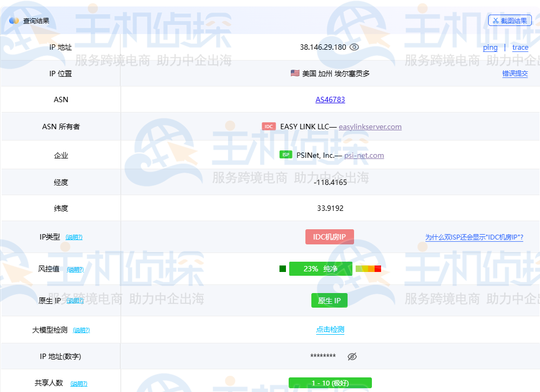Show hidden numeric IP via crossed-eye icon
The width and height of the screenshot is (540, 392).
tap(352, 356)
